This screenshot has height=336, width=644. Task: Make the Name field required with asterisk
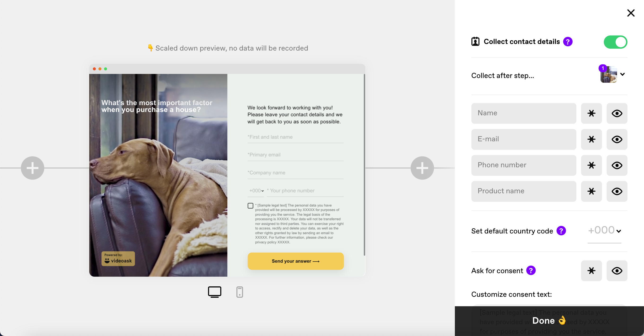pos(591,113)
